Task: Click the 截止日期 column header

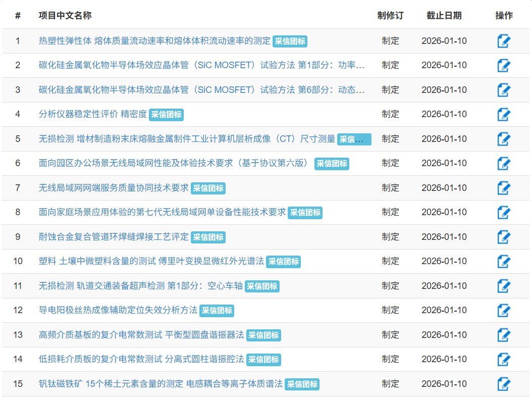Action: (x=444, y=16)
